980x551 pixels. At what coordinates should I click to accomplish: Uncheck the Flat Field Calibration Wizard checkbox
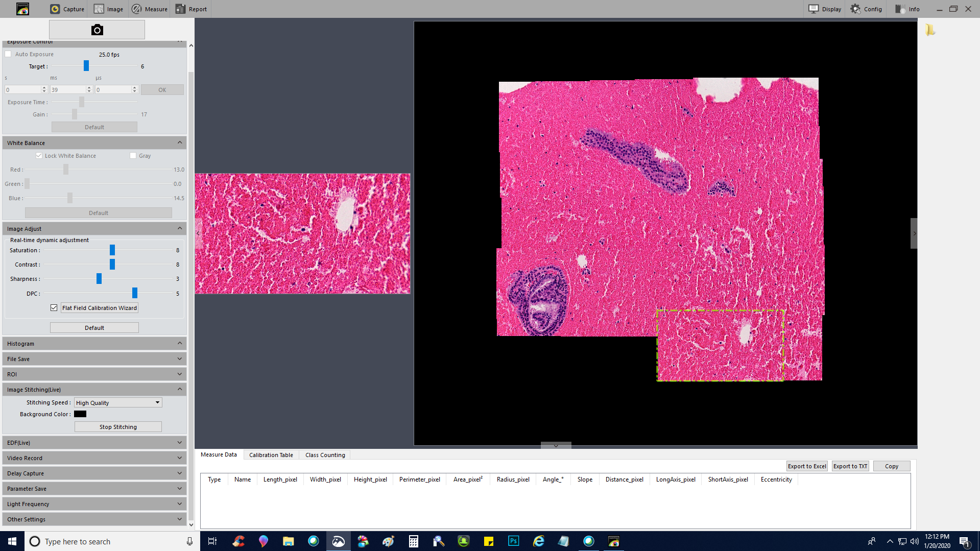tap(54, 308)
